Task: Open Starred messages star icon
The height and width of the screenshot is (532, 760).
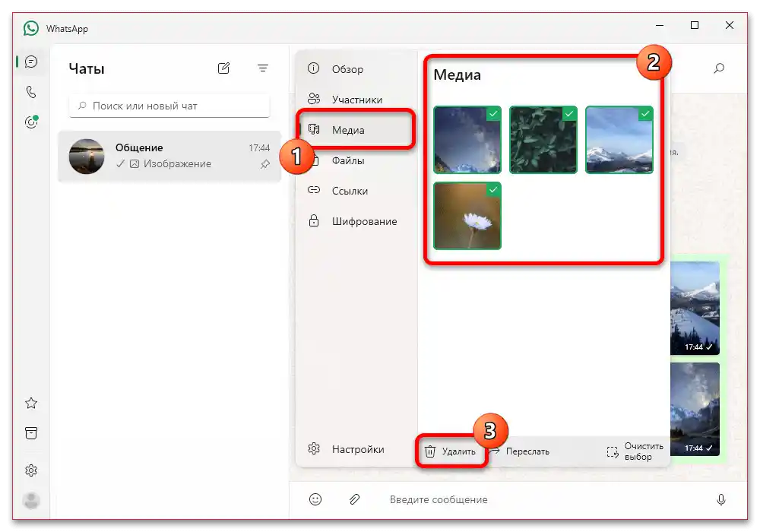Action: 31,403
